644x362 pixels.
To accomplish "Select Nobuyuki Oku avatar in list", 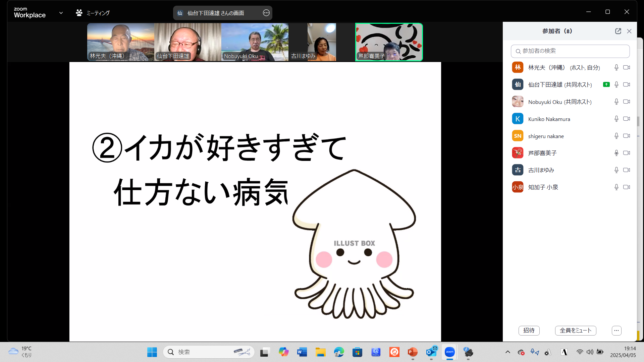I will pyautogui.click(x=518, y=102).
